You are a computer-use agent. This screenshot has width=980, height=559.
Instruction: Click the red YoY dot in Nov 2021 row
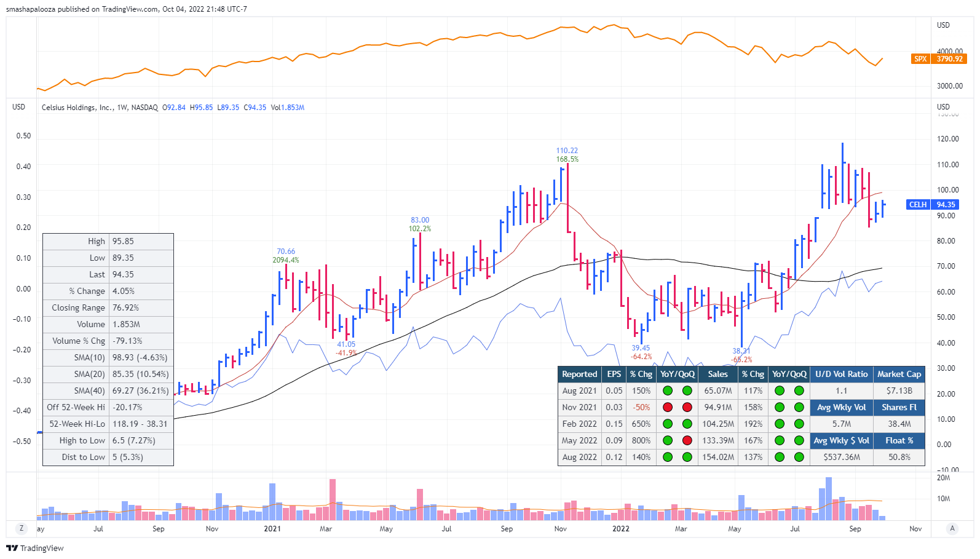(667, 407)
